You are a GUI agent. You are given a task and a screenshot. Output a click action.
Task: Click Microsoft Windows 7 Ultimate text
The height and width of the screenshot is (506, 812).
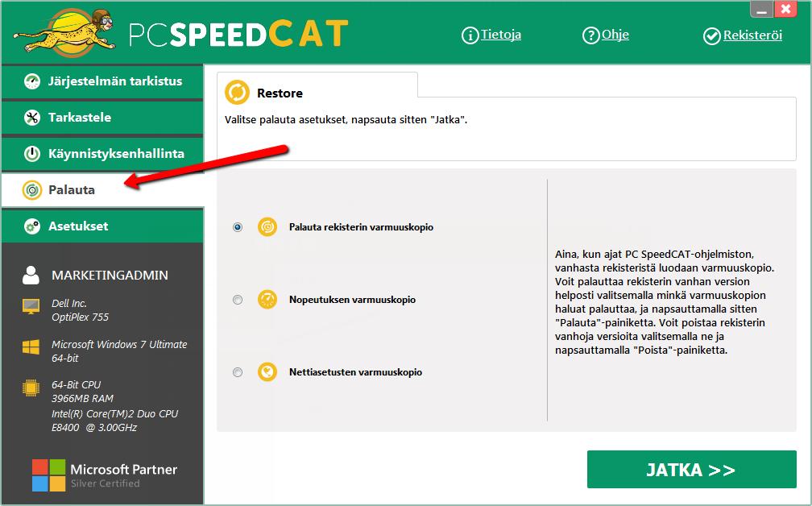119,350
